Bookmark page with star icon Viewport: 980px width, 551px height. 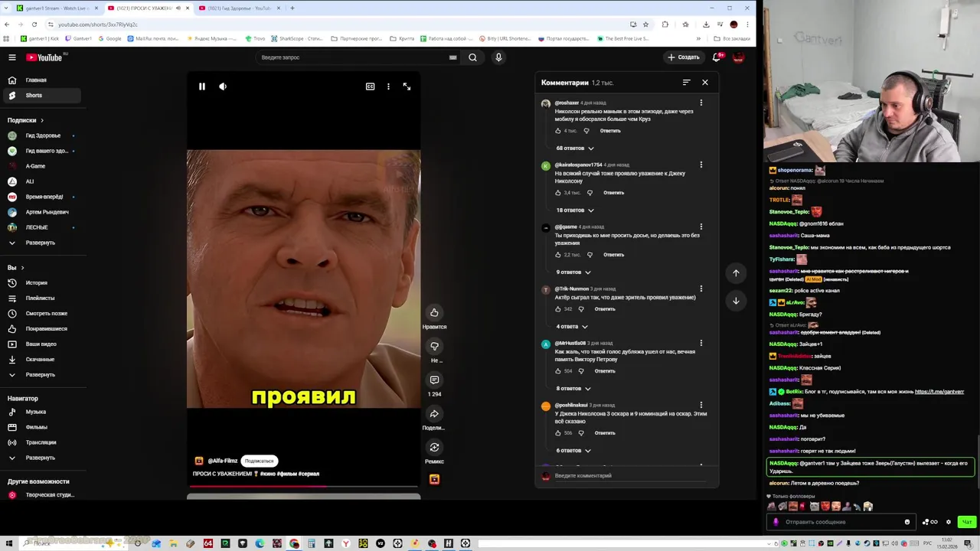click(x=645, y=24)
